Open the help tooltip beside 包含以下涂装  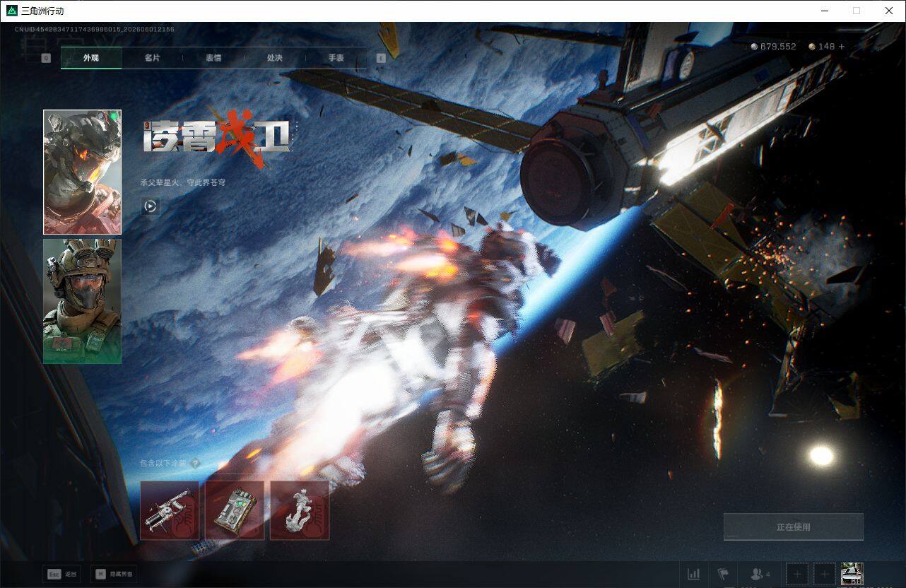(x=195, y=464)
